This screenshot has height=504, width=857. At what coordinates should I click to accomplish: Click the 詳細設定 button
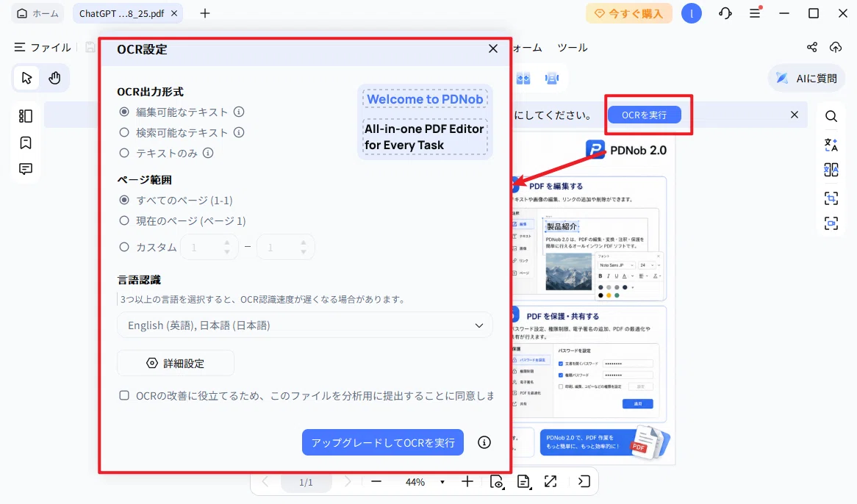(176, 363)
